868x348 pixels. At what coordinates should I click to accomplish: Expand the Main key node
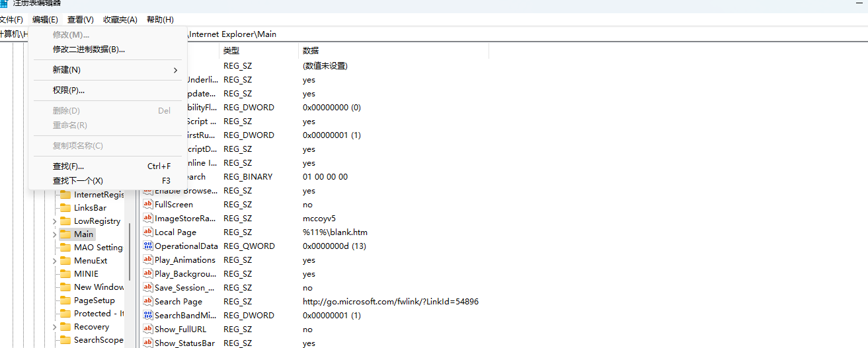[x=54, y=234]
